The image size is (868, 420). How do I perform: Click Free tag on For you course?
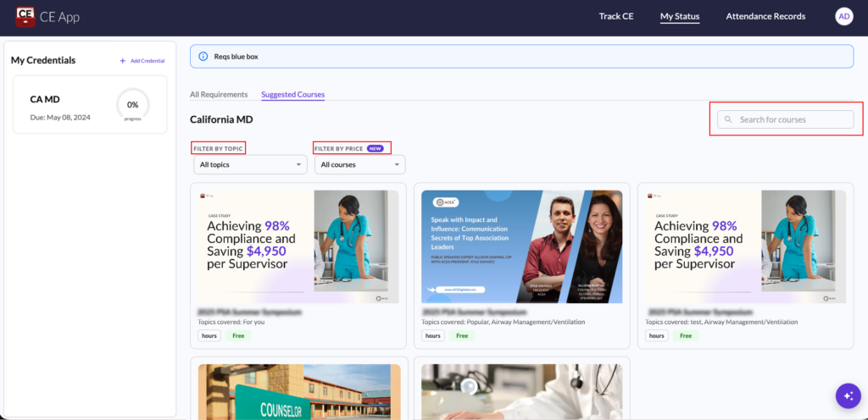[x=238, y=335]
